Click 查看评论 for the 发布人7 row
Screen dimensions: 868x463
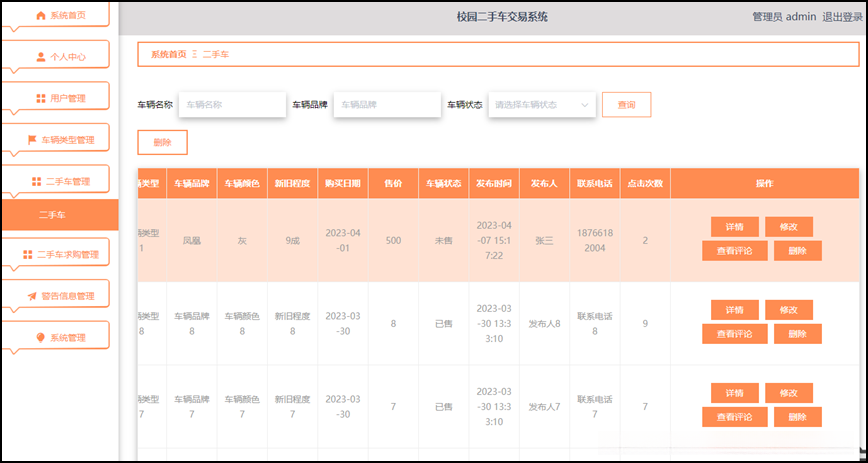click(735, 417)
